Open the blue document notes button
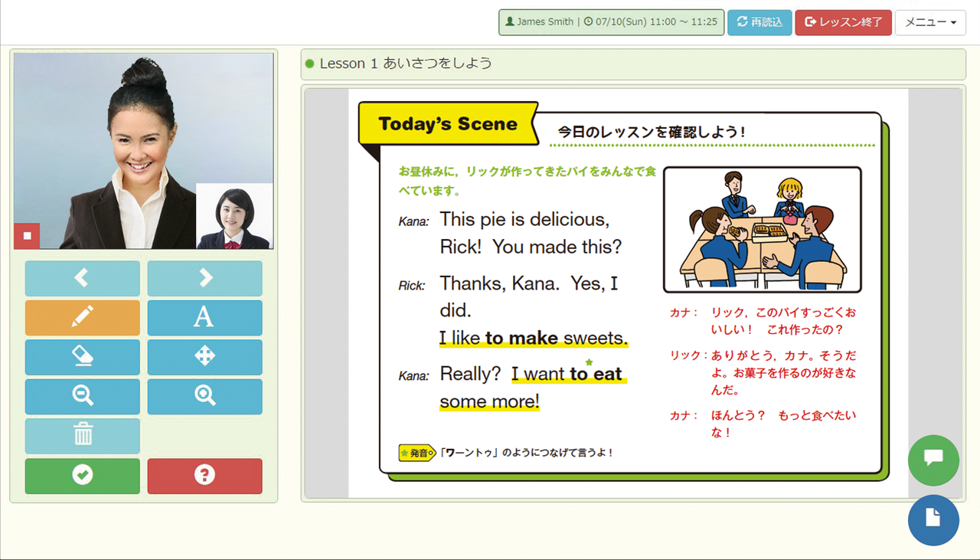The height and width of the screenshot is (560, 980). coord(933,520)
